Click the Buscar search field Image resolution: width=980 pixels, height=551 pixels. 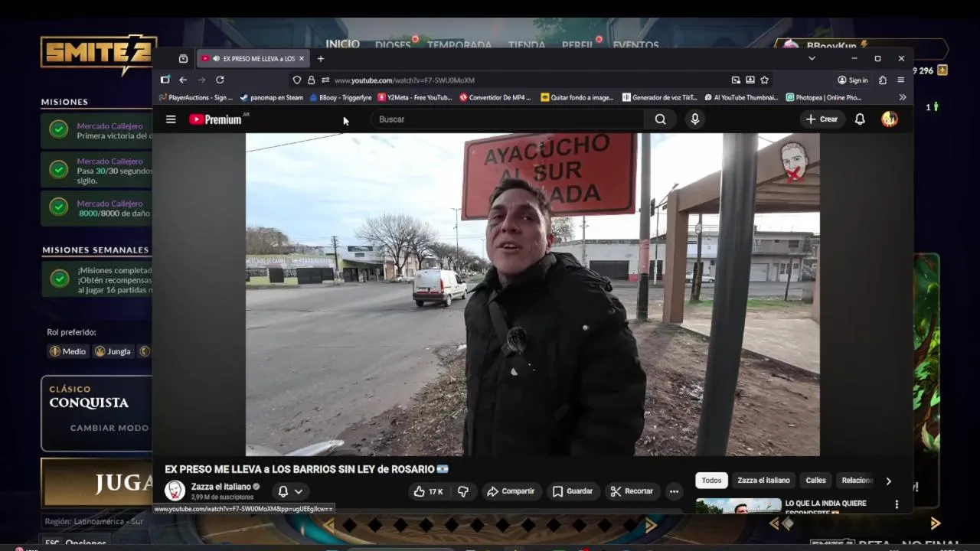pyautogui.click(x=507, y=119)
